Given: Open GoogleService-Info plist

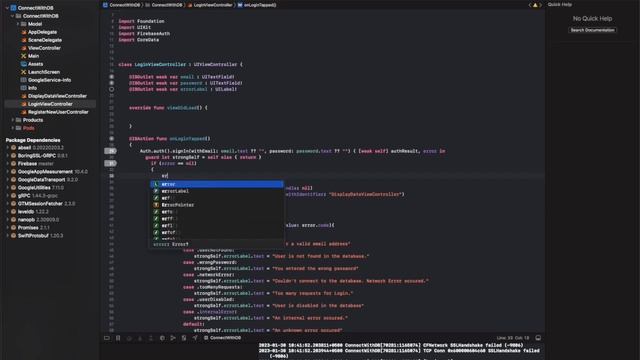Looking at the screenshot, I should coord(49,80).
